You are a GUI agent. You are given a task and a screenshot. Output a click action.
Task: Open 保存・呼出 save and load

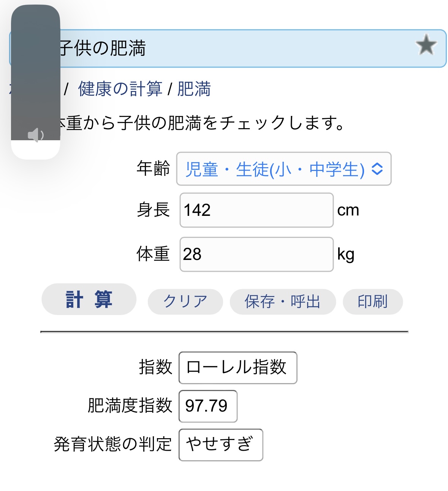point(283,302)
